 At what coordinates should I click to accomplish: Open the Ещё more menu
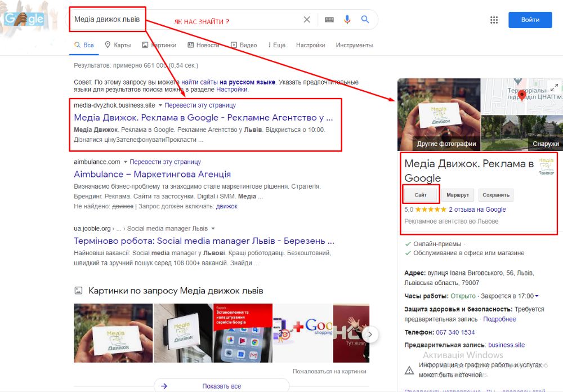[276, 45]
